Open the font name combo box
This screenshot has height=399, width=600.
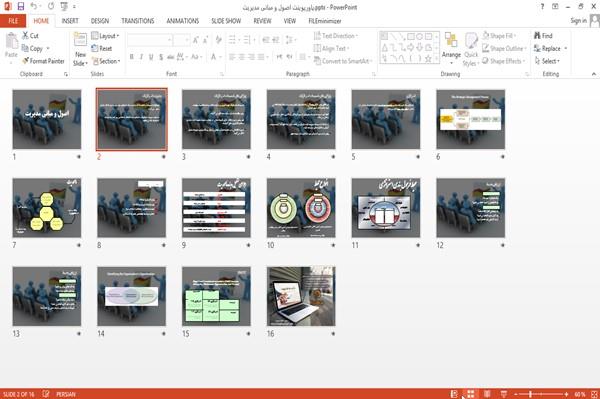pyautogui.click(x=150, y=39)
